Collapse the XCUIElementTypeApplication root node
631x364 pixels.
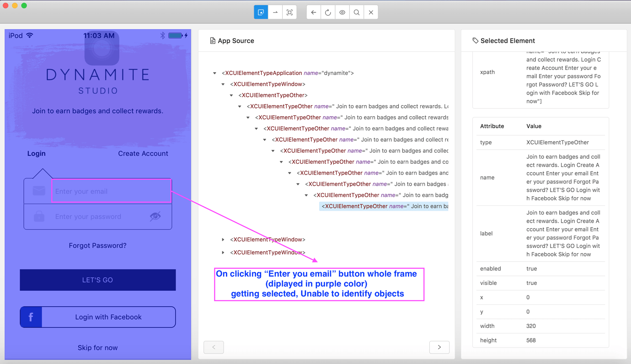[215, 73]
